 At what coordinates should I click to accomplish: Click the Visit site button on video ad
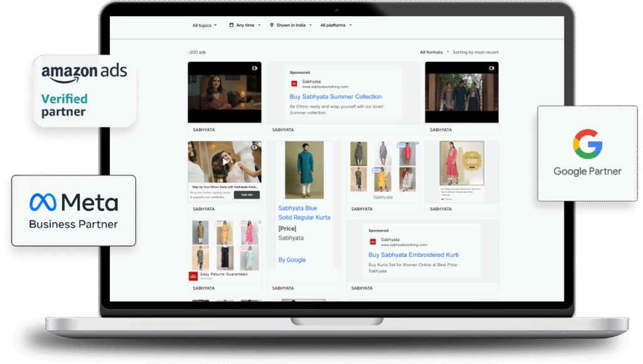coord(246,195)
